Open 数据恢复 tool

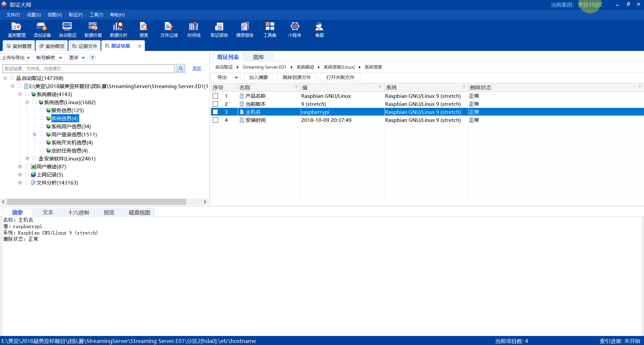[x=93, y=29]
